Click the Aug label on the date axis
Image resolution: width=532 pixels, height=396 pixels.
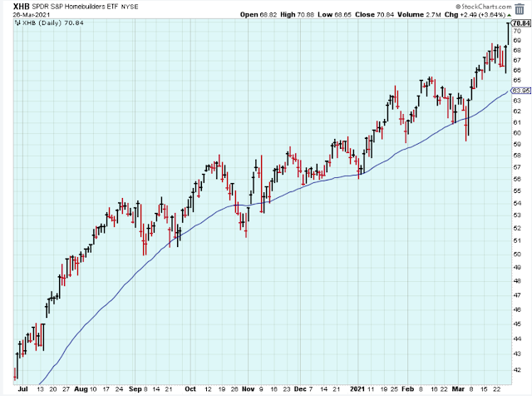click(x=81, y=389)
